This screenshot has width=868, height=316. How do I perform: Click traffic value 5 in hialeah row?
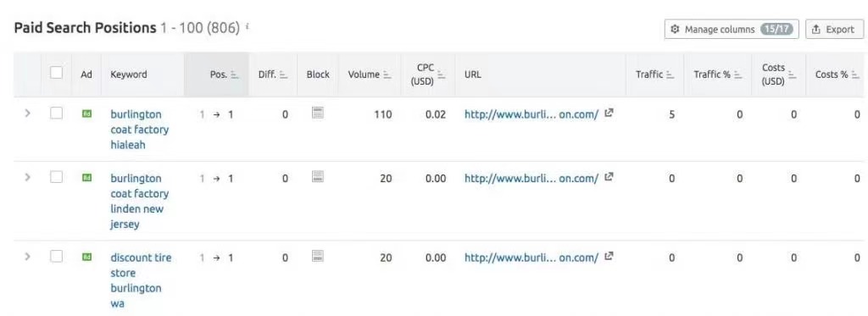671,114
